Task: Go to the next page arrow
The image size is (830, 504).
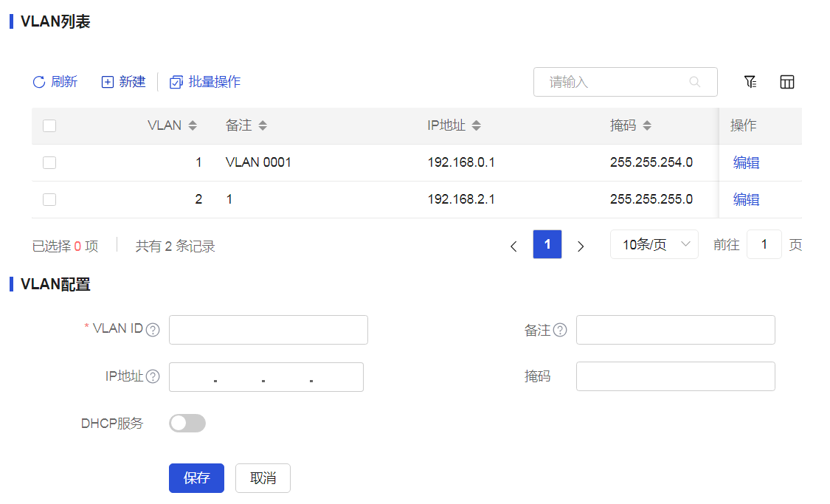Action: click(x=581, y=246)
